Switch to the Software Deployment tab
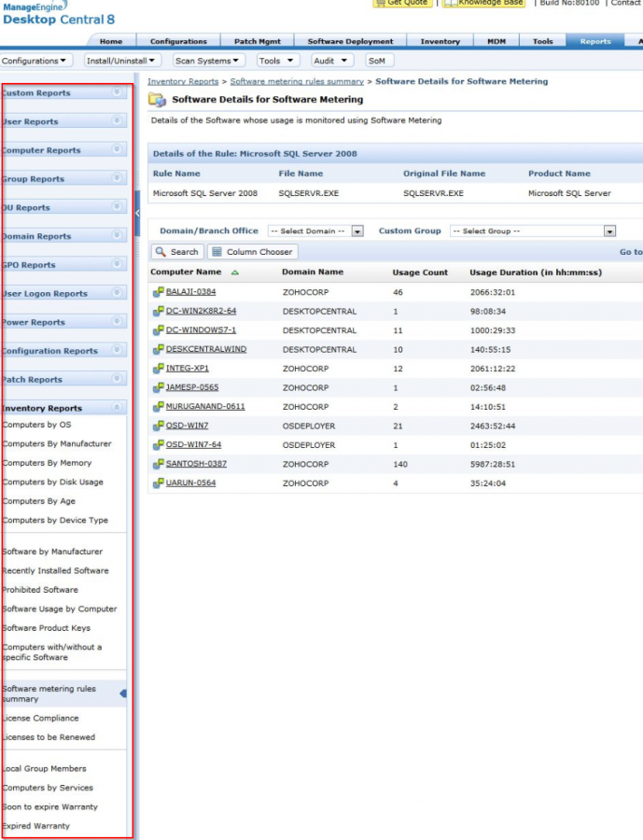Viewport: 643px width, 840px height. (x=351, y=41)
